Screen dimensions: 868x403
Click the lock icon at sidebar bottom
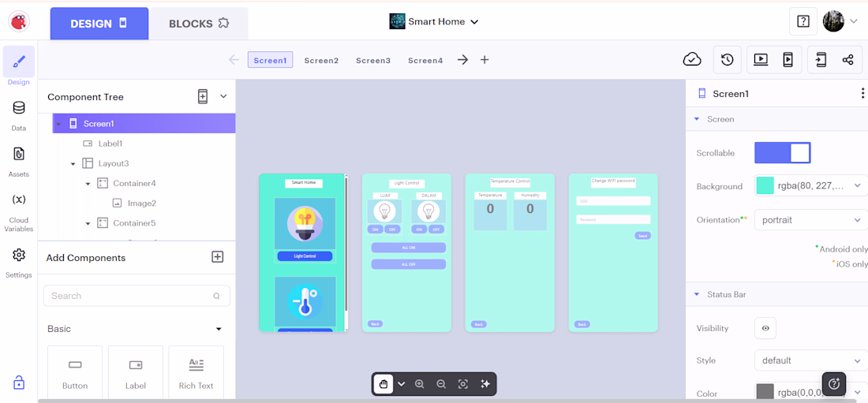point(19,382)
